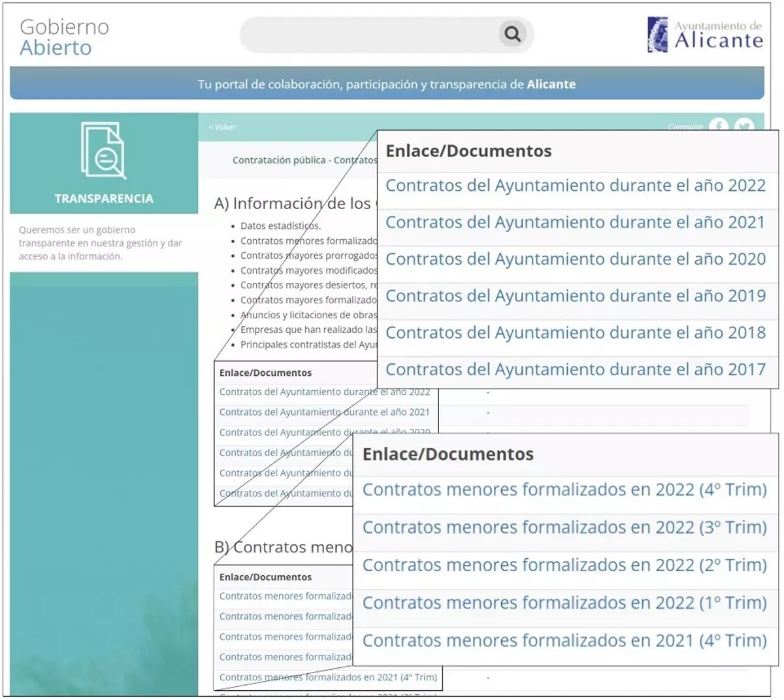Open the Gobierno Abierto home logo
784x700 pixels.
click(64, 37)
